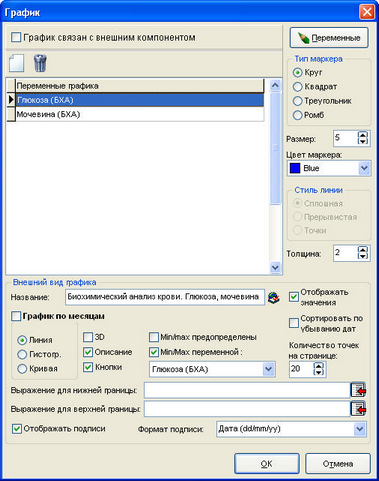Enable Min/max предопределены checkbox
The width and height of the screenshot is (379, 481).
[154, 337]
